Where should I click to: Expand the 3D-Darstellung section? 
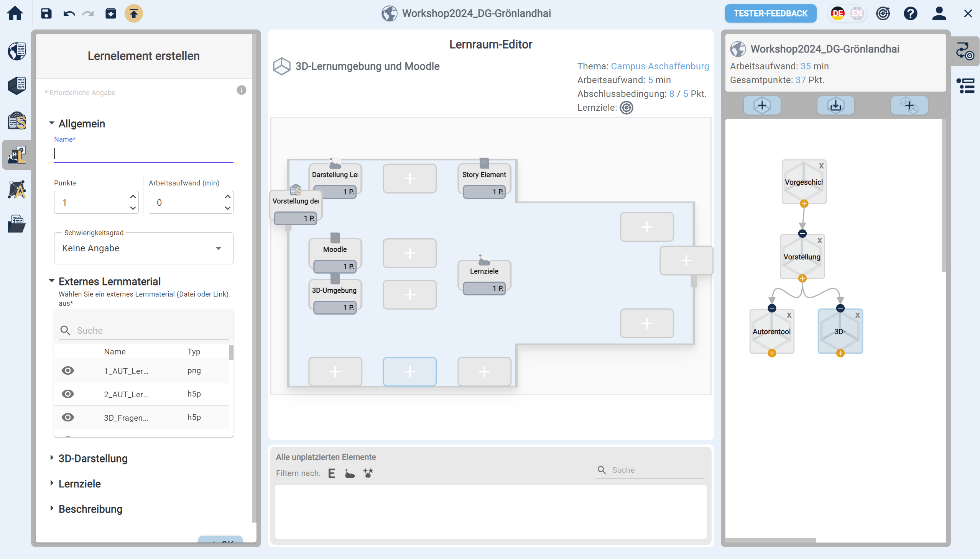click(x=92, y=458)
